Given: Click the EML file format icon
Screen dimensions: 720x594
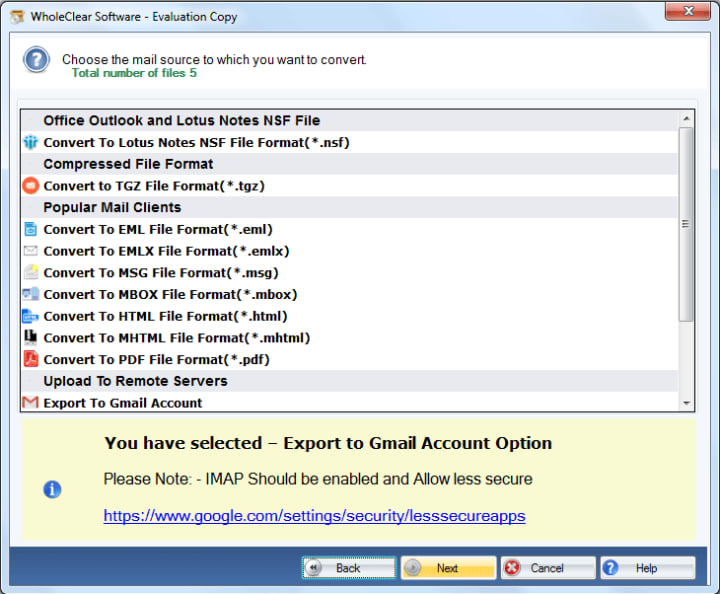Looking at the screenshot, I should tap(30, 229).
